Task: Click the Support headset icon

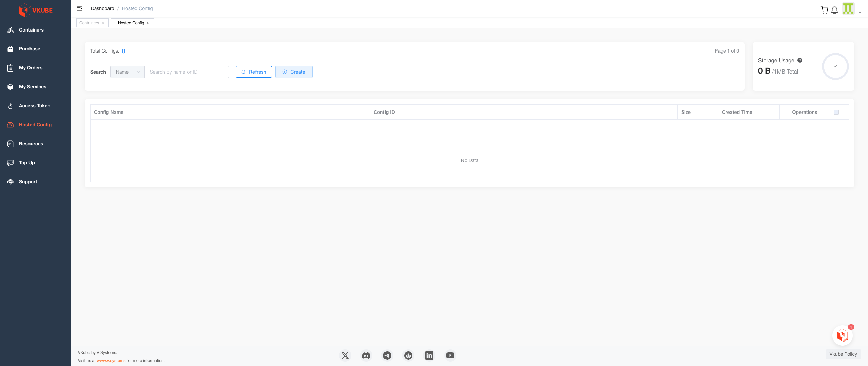Action: coord(11,182)
